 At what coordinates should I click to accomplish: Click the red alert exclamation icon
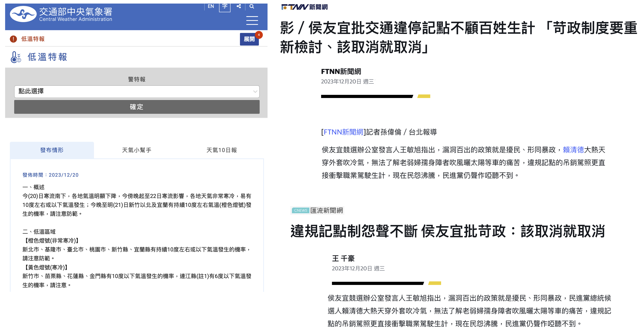tap(13, 39)
